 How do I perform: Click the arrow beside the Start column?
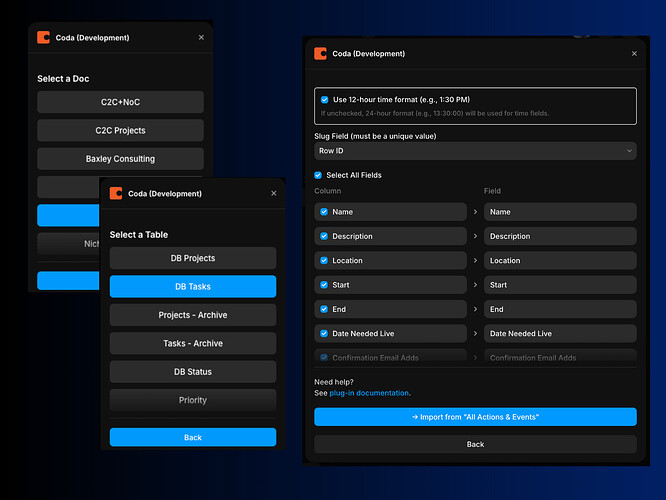pos(475,285)
